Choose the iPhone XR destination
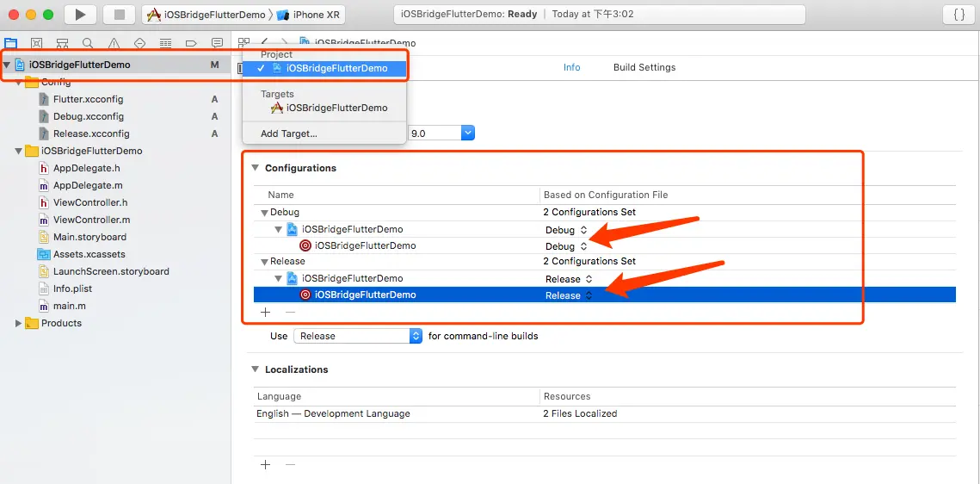The width and height of the screenshot is (980, 484). [x=309, y=15]
